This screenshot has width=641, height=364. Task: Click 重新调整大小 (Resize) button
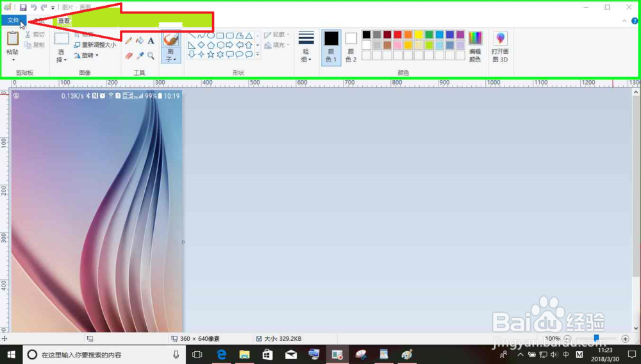95,45
